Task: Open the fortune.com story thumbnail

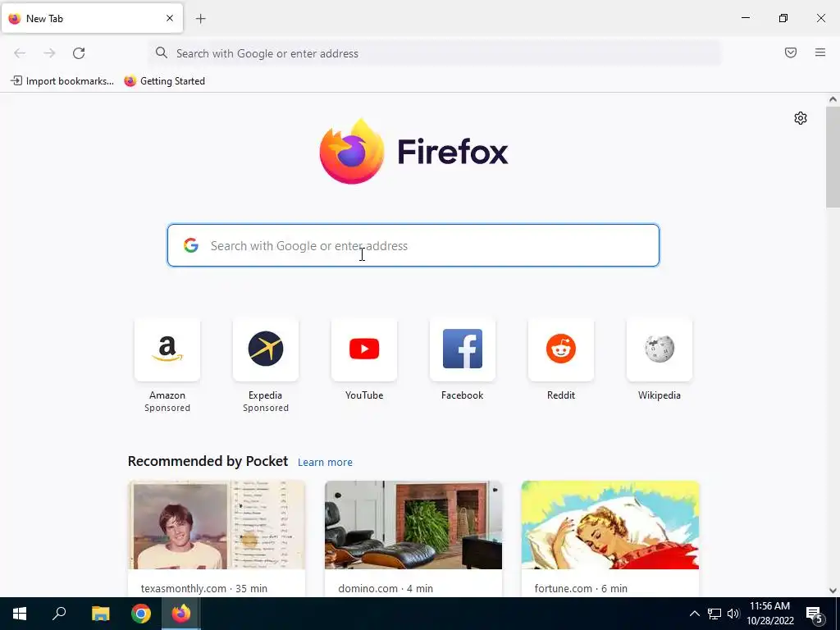Action: click(x=610, y=525)
